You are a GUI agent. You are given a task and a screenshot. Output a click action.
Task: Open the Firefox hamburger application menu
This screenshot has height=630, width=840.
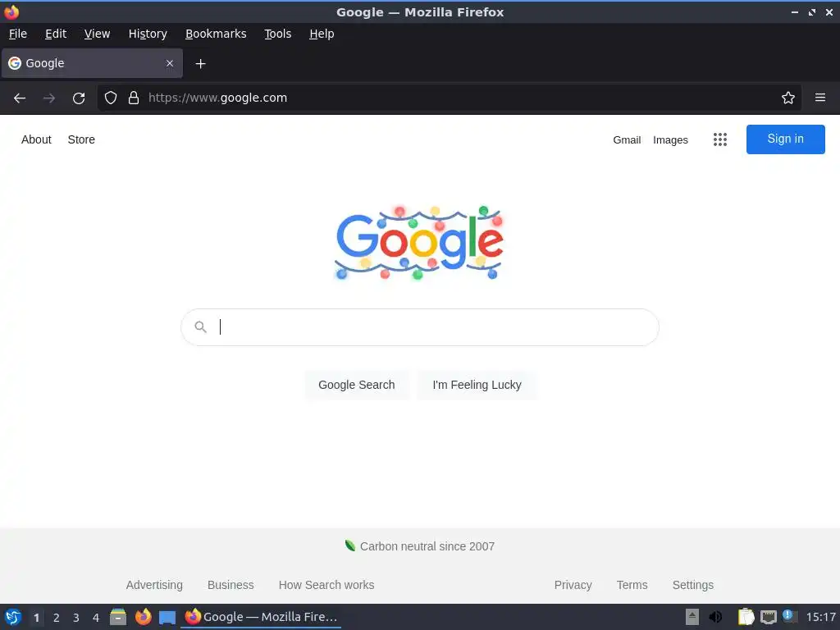820,98
